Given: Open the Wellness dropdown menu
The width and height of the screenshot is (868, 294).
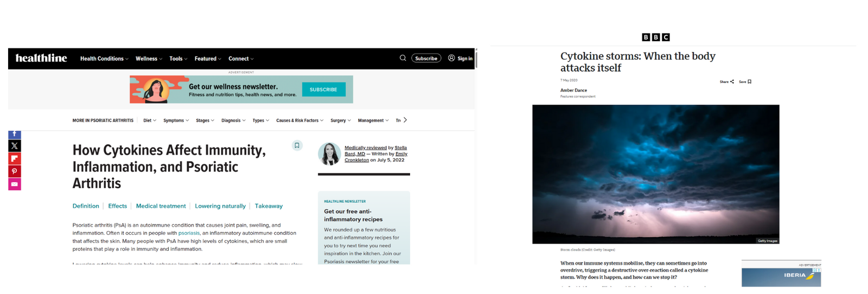Looking at the screenshot, I should click(x=149, y=59).
